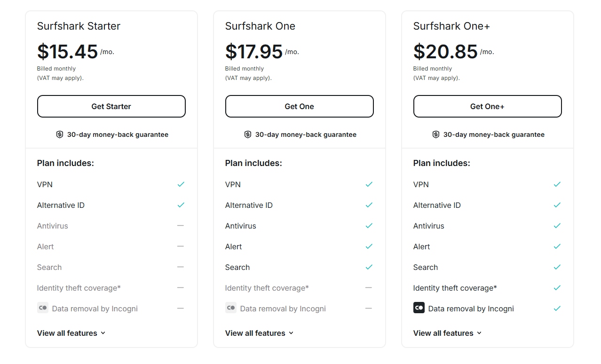Screen dimensions: 601x364
Task: Click the Incogni logo icon in the Starter plan
Action: tap(42, 308)
